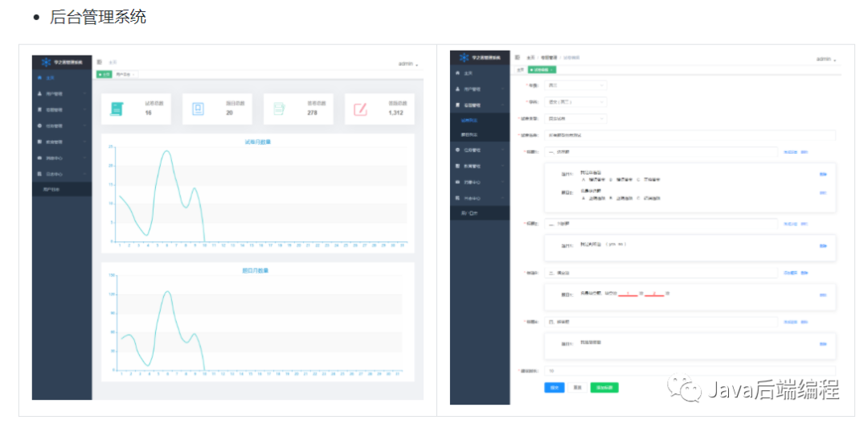Click third sidebar book icon in dashboard screenshot
The height and width of the screenshot is (428, 868).
(x=40, y=109)
